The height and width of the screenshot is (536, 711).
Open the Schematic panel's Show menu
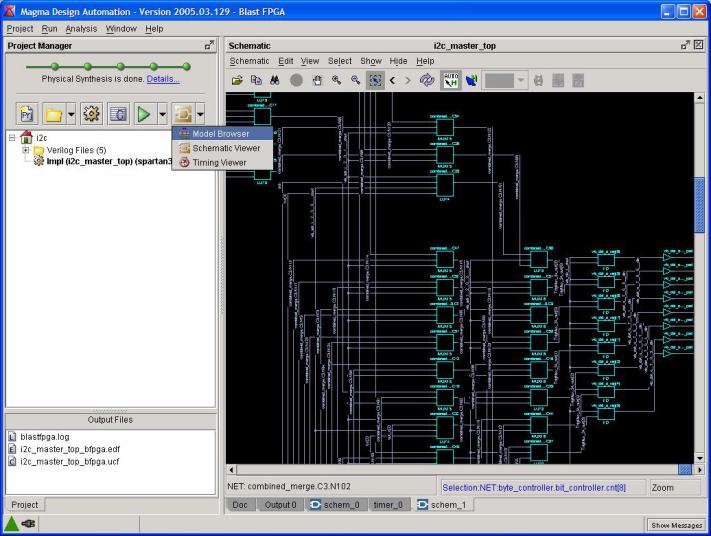coord(371,61)
